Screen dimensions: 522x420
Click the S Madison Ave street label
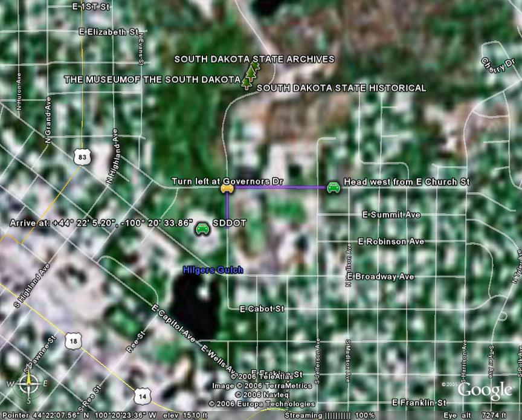pos(348,361)
